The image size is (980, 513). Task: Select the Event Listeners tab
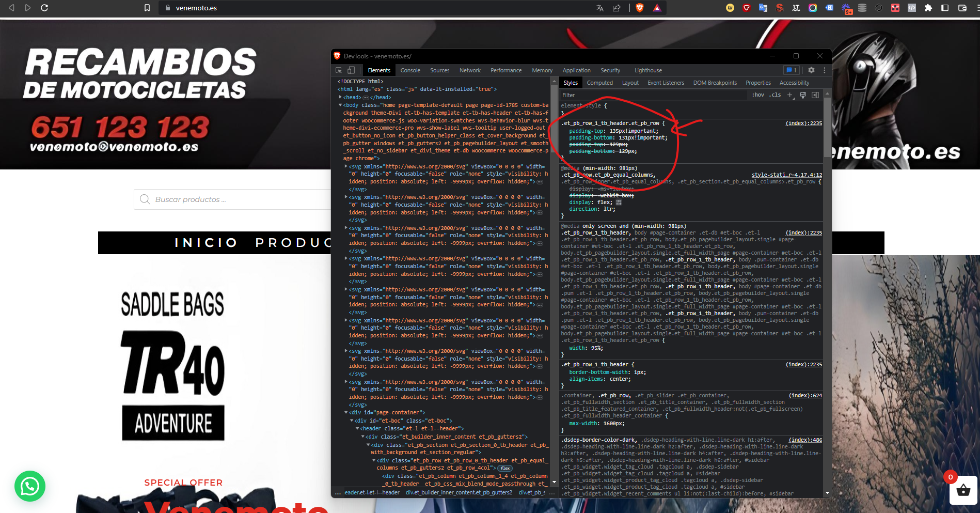(666, 83)
